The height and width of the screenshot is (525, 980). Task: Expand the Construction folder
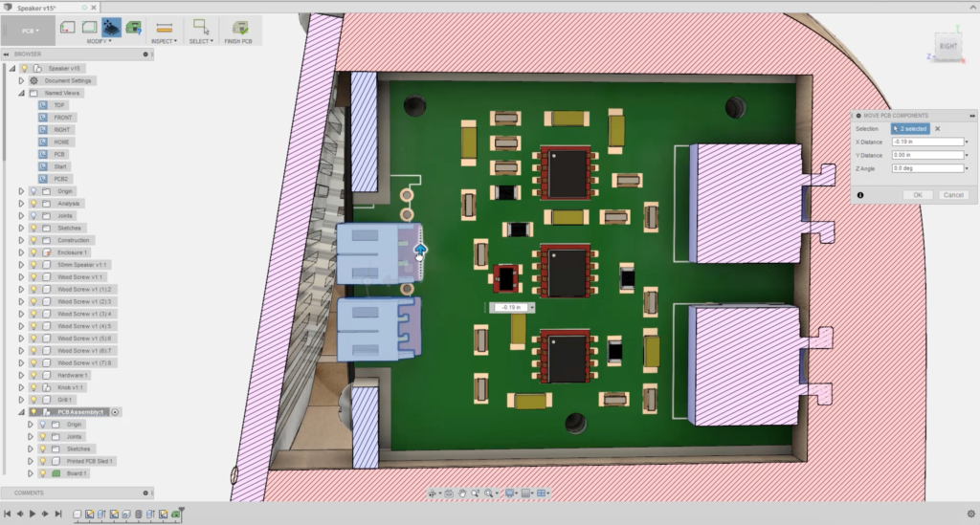(21, 240)
